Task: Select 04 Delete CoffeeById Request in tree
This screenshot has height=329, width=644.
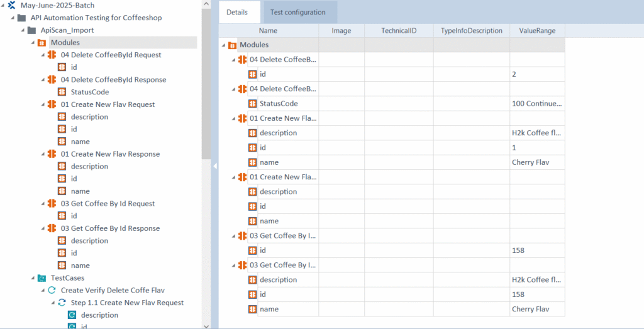Action: coord(111,55)
